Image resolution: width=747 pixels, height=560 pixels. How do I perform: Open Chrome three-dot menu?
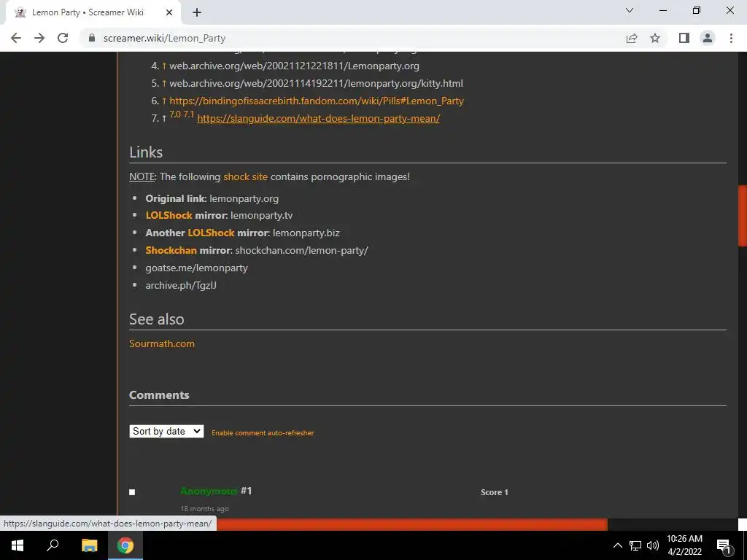pyautogui.click(x=731, y=38)
